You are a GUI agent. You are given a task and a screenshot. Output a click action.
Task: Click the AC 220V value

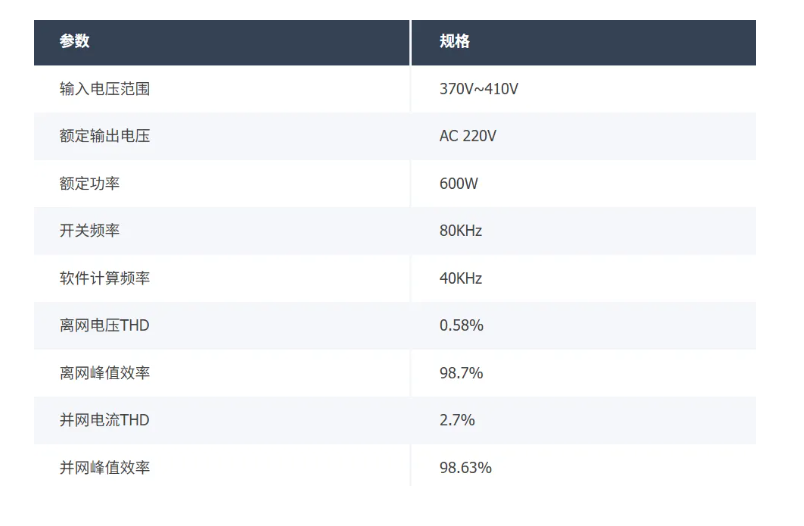point(468,136)
